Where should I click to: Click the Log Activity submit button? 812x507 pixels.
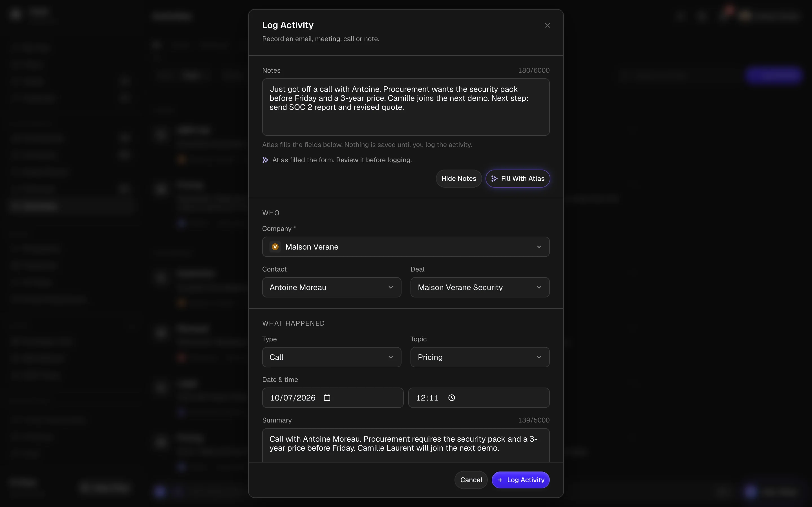pyautogui.click(x=520, y=480)
